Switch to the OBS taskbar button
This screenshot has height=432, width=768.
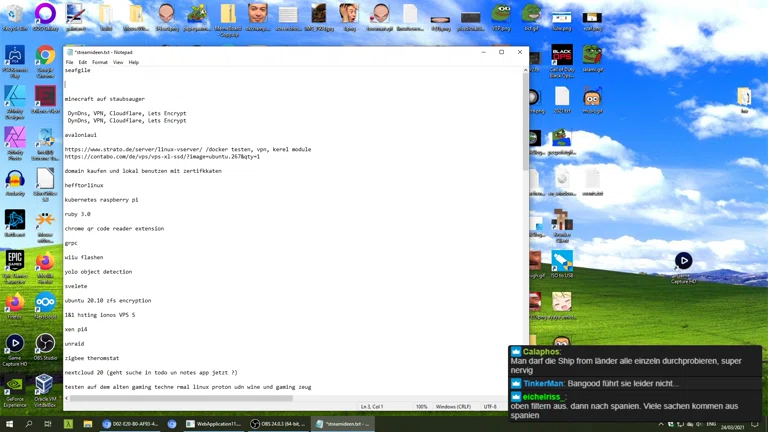click(x=276, y=424)
